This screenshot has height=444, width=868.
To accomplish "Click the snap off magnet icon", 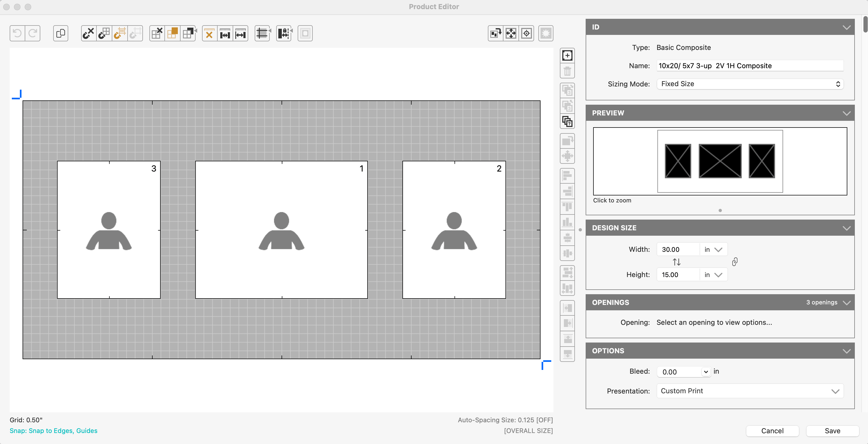I will 89,33.
